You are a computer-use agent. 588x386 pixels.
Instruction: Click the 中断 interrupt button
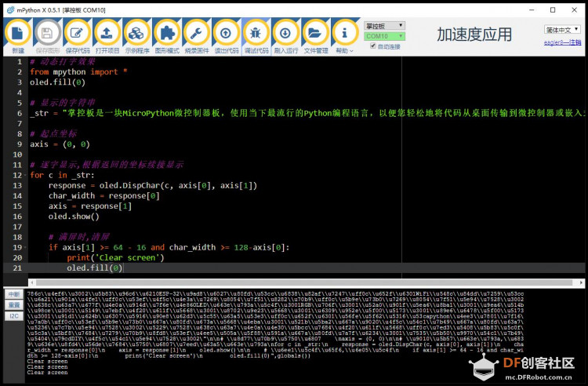(14, 294)
